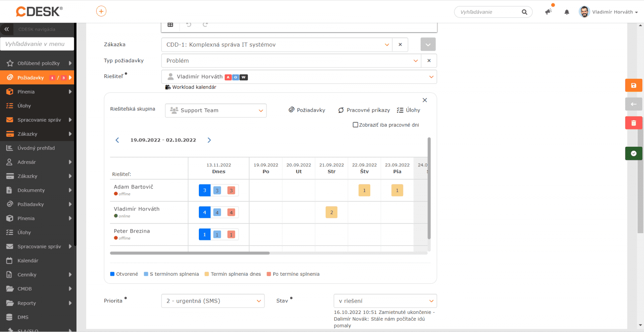This screenshot has height=332, width=644.
Task: Click the CDESK logo
Action: [x=39, y=11]
